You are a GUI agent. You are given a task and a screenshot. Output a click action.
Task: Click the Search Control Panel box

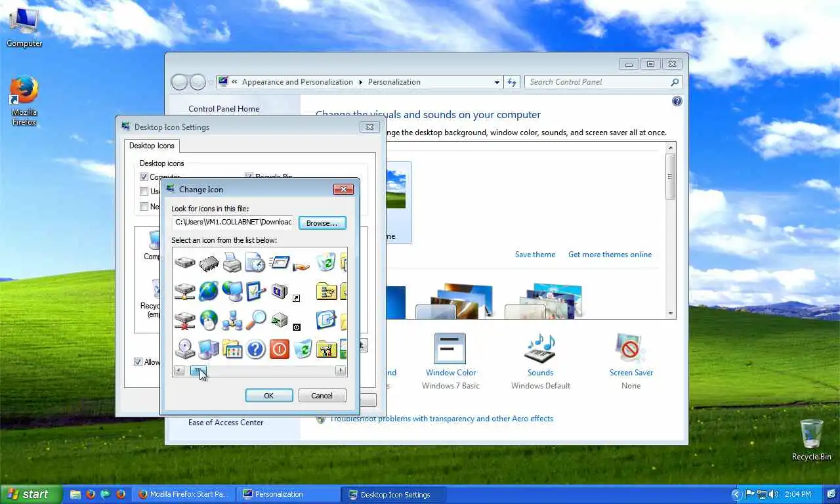tap(604, 82)
